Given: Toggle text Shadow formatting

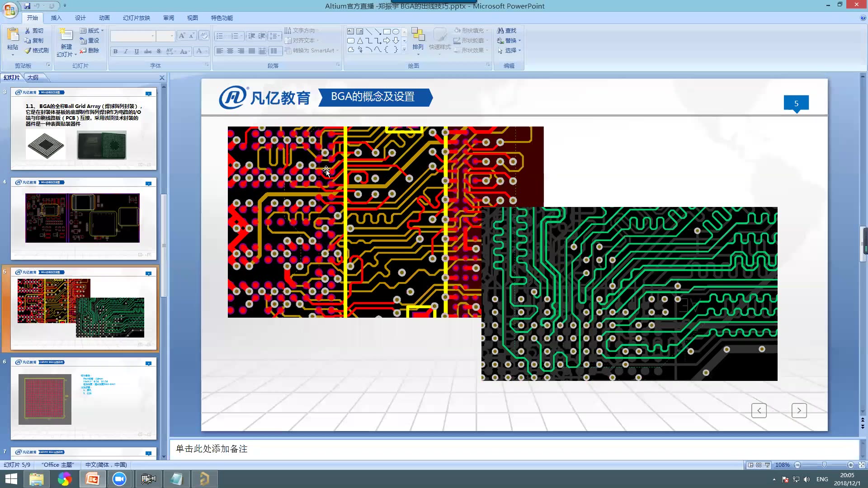Looking at the screenshot, I should point(159,52).
